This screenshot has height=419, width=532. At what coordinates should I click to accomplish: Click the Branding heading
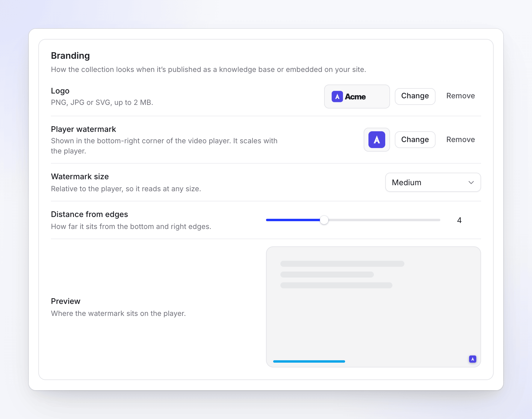pyautogui.click(x=70, y=56)
